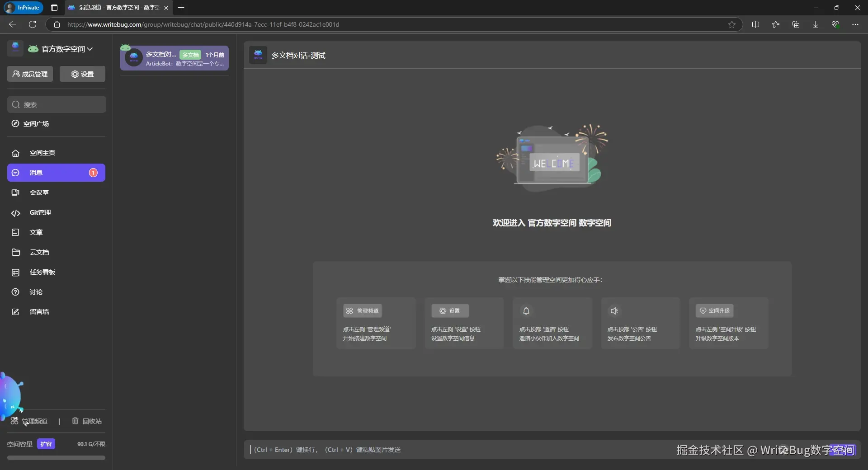Open the 多文档对话 chat channel
This screenshot has height=470, width=868.
coord(175,58)
